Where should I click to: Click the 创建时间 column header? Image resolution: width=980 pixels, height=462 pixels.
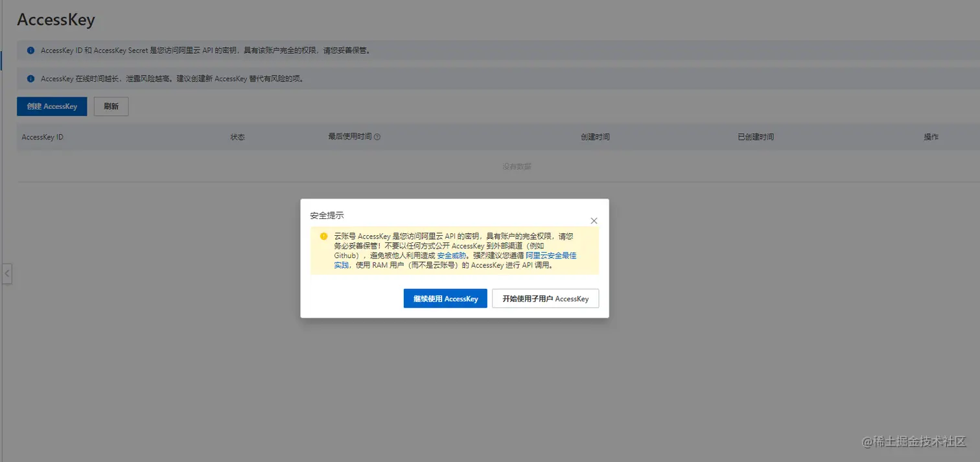click(x=594, y=137)
